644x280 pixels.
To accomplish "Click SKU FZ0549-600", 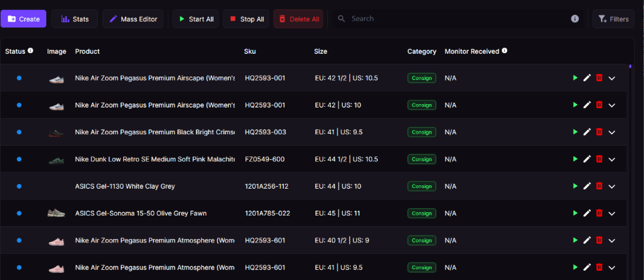I will 264,159.
